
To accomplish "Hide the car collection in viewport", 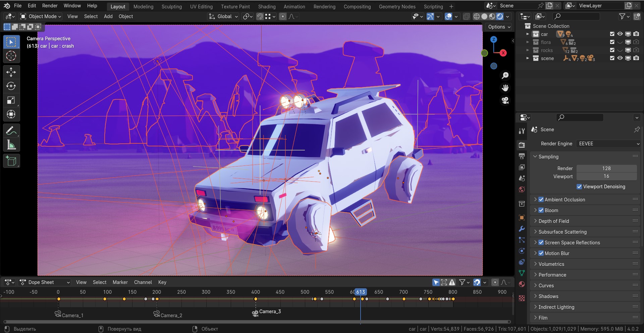I will (x=620, y=34).
